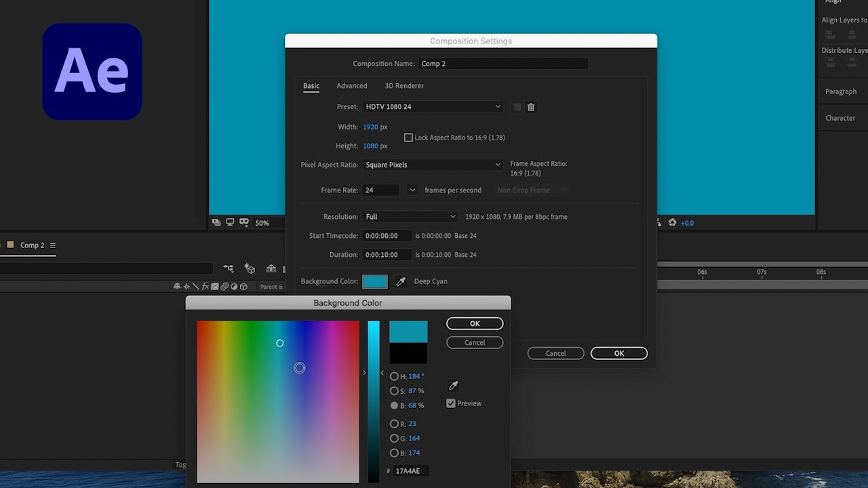Uncheck the Preview checkbox
868x488 pixels.
451,403
